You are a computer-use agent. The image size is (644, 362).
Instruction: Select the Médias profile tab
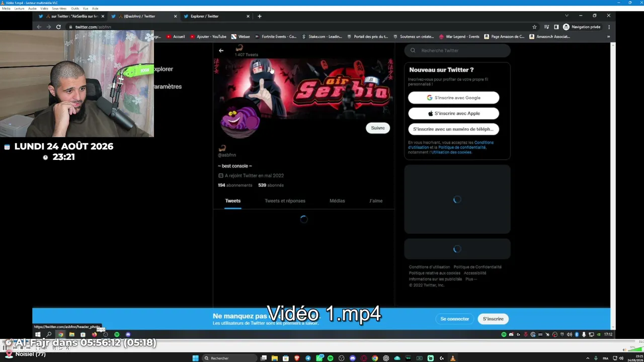(x=337, y=201)
